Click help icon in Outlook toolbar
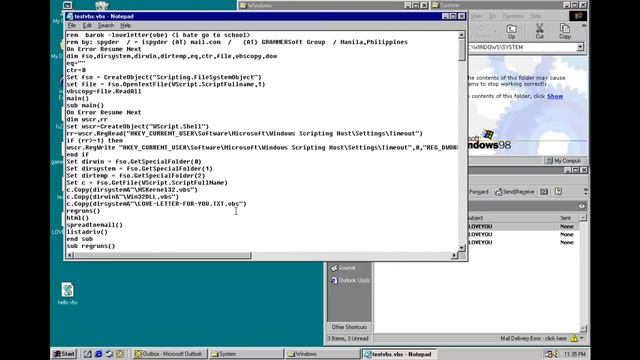Screen dimensions: 640x360 (558, 192)
